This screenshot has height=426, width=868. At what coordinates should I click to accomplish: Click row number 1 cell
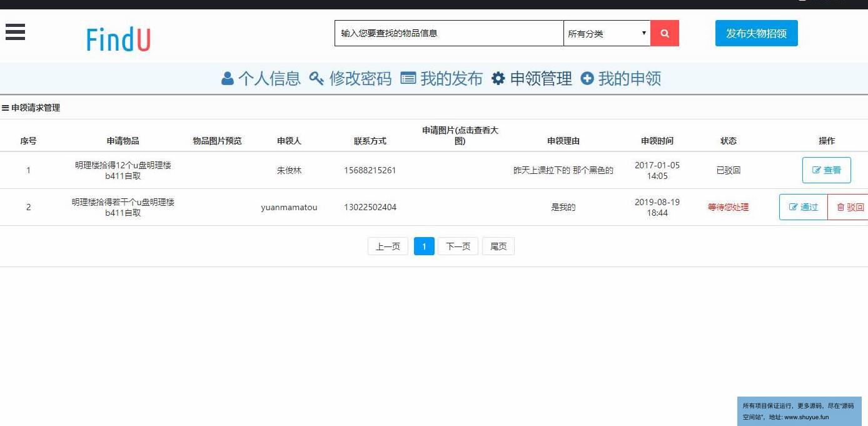click(28, 170)
